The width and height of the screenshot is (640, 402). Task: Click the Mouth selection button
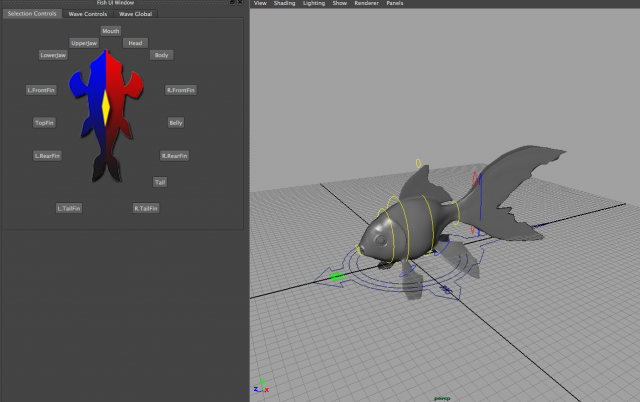pyautogui.click(x=110, y=31)
